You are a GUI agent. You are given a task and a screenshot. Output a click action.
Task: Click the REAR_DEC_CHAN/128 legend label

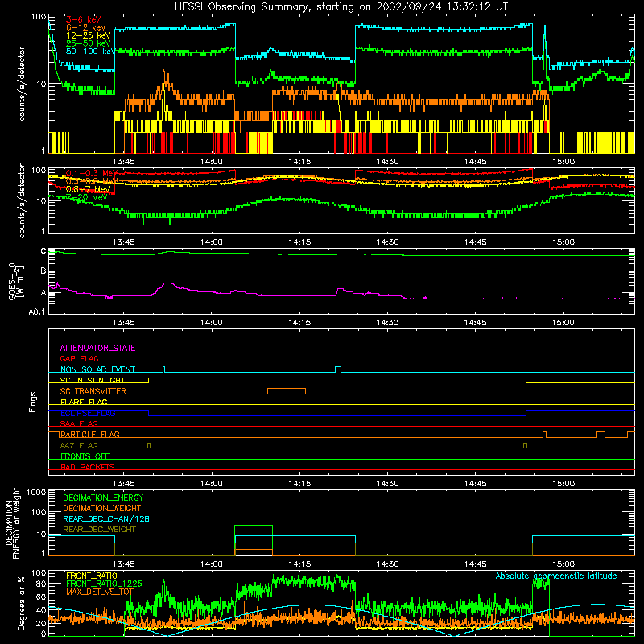106,519
